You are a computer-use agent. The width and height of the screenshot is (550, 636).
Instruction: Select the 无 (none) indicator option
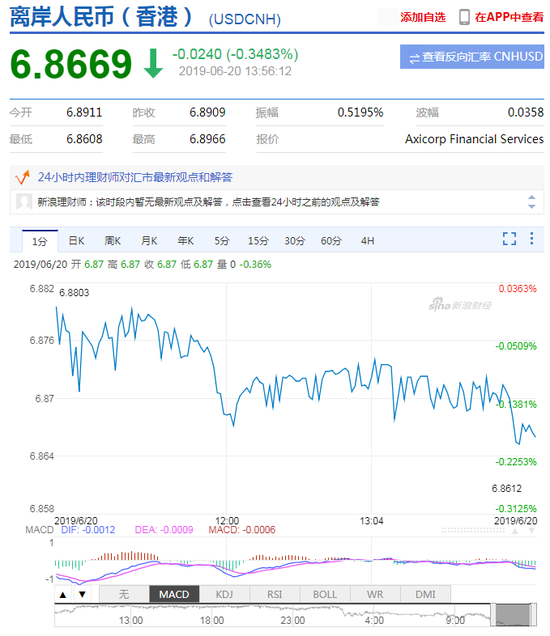click(x=124, y=595)
